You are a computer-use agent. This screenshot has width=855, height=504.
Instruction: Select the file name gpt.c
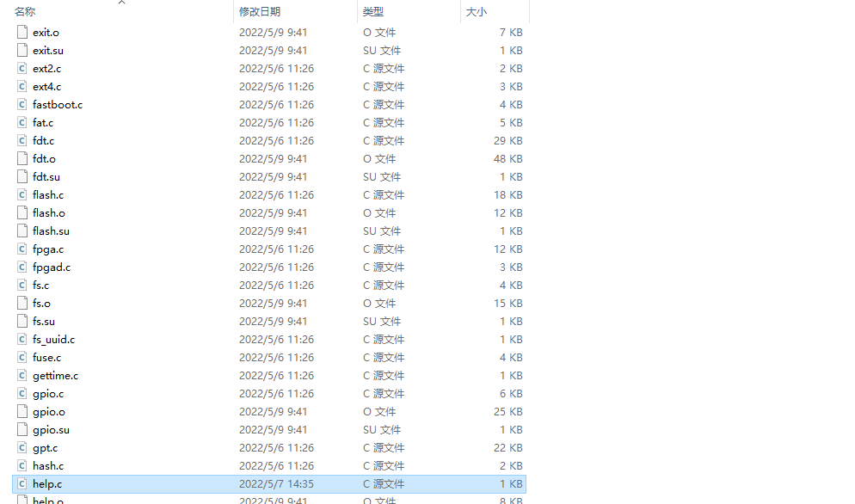(46, 447)
